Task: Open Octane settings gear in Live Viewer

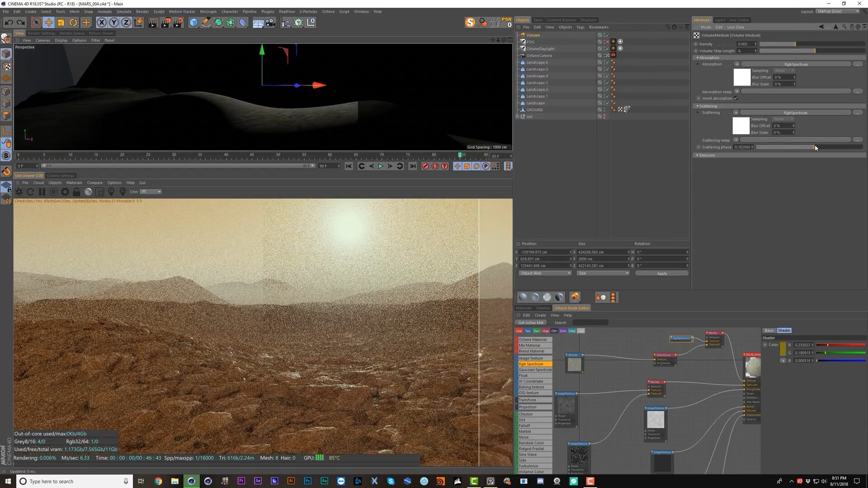Action: (65, 192)
